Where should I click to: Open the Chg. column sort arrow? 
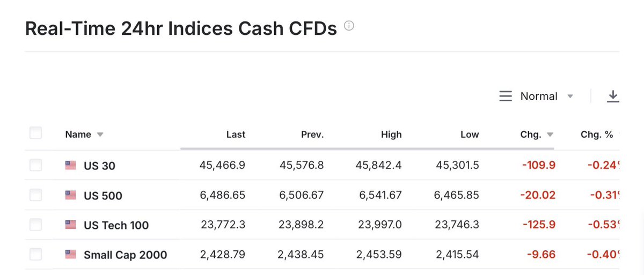[x=550, y=135]
